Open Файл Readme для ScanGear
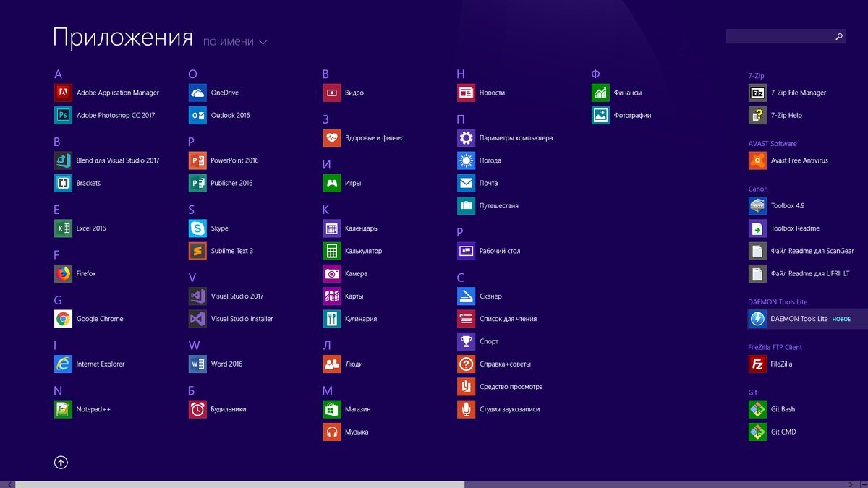 point(757,251)
